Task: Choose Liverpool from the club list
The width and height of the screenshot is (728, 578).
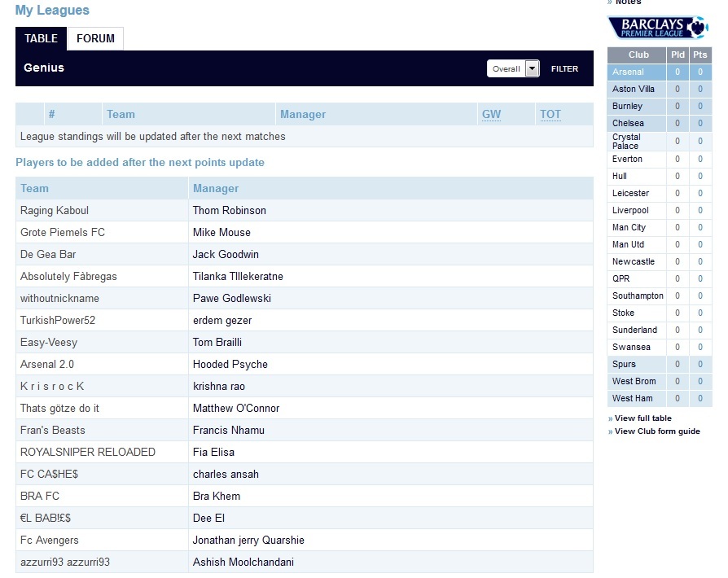Action: [x=630, y=211]
